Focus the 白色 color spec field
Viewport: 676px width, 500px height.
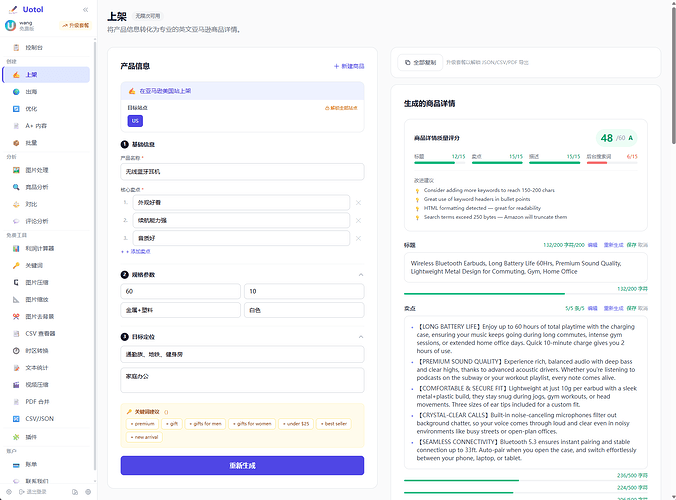coord(304,310)
